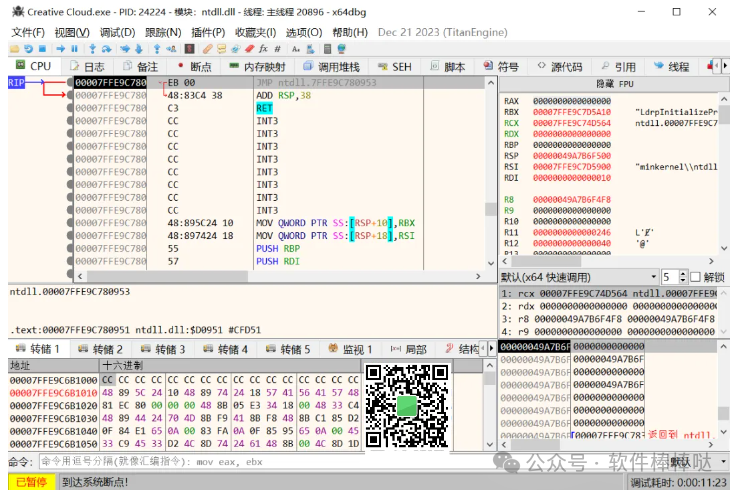The height and width of the screenshot is (492, 735).
Task: Open the 跟踪(N) menu
Action: pyautogui.click(x=163, y=32)
